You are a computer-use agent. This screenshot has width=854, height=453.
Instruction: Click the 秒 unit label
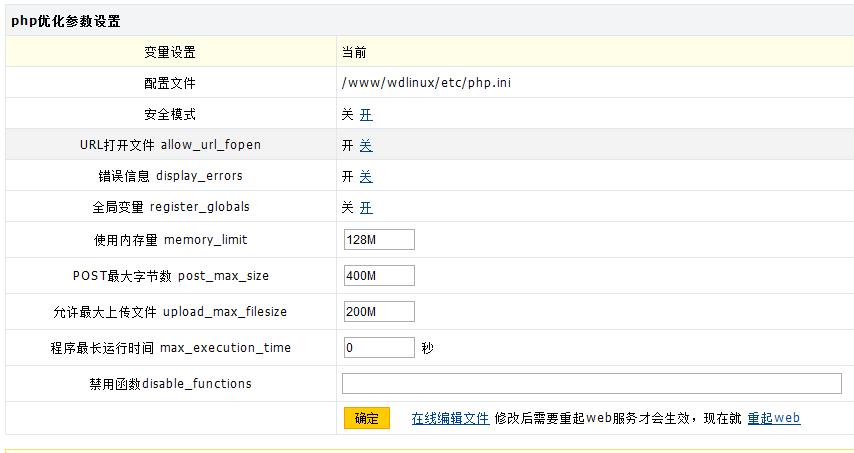coord(427,348)
